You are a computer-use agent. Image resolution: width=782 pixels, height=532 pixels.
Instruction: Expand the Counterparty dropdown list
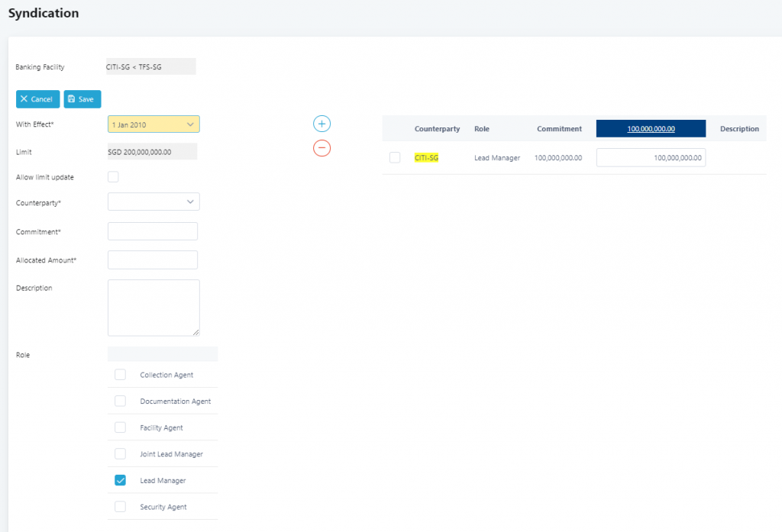coord(153,202)
